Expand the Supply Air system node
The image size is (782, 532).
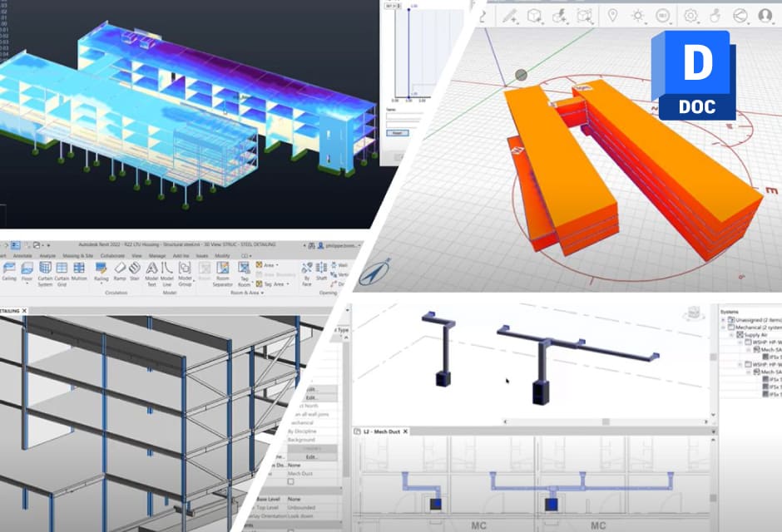(731, 336)
